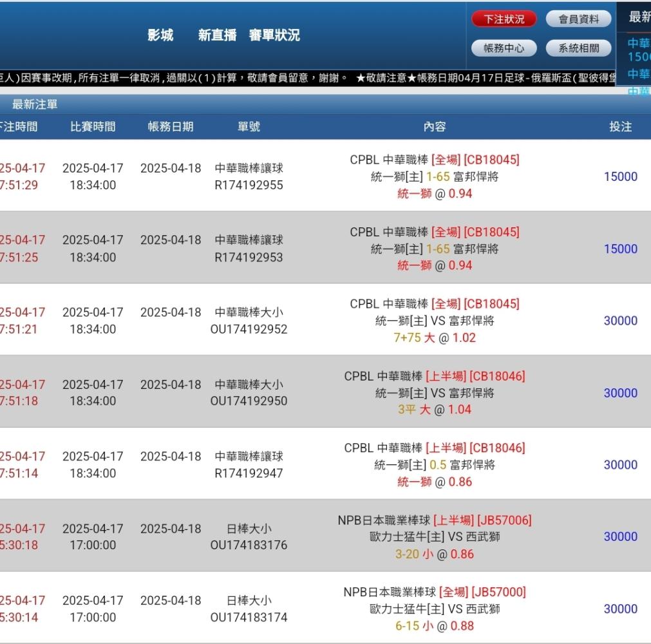Select order number OU174183174
The width and height of the screenshot is (651, 644).
point(249,618)
